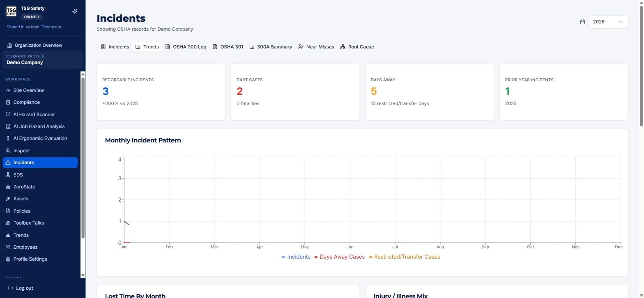Open Site Overview in the workspace menu
Image resolution: width=644 pixels, height=298 pixels.
[40, 90]
